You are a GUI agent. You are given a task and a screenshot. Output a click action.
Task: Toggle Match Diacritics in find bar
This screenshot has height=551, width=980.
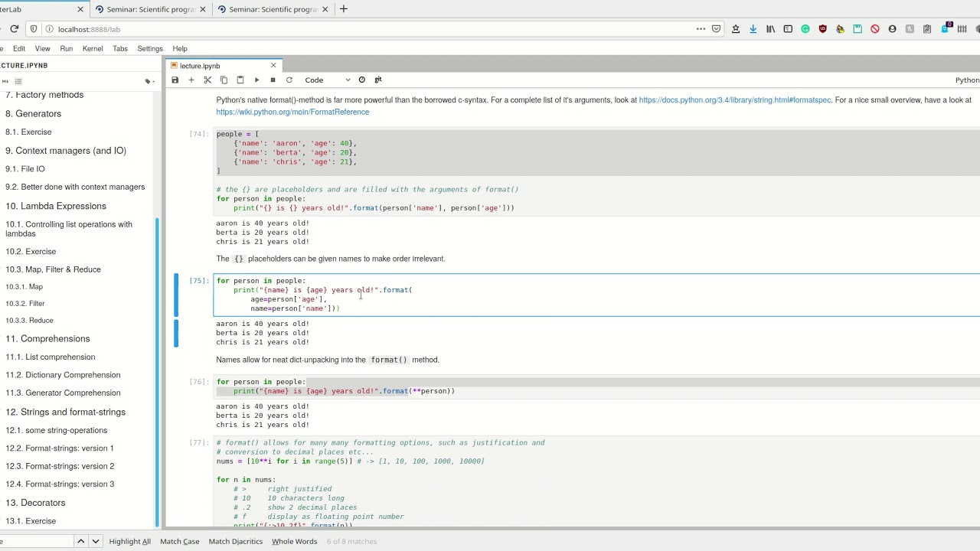pos(235,541)
